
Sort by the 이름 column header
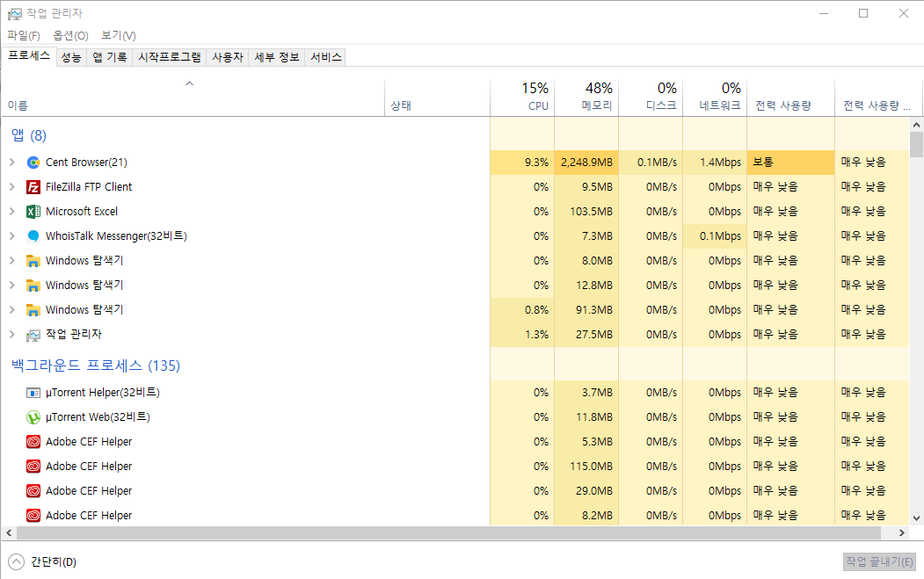(193, 98)
